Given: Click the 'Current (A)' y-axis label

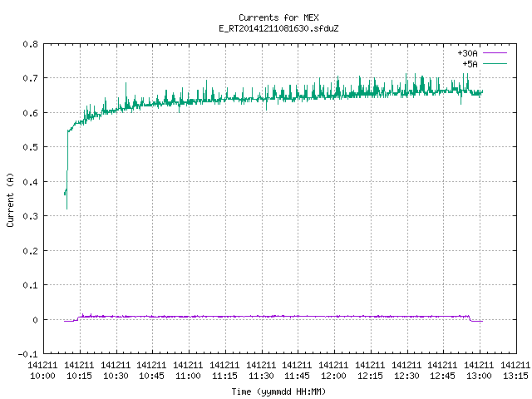Looking at the screenshot, I should [11, 200].
